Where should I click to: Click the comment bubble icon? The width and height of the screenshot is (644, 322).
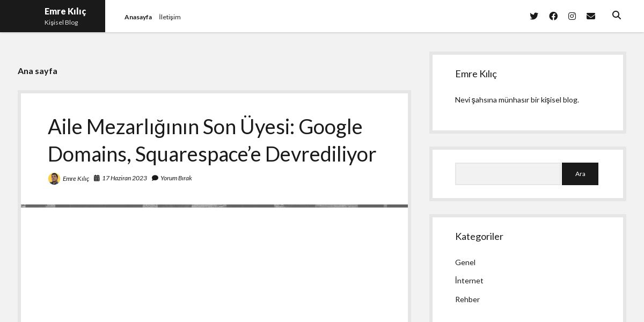[x=155, y=178]
